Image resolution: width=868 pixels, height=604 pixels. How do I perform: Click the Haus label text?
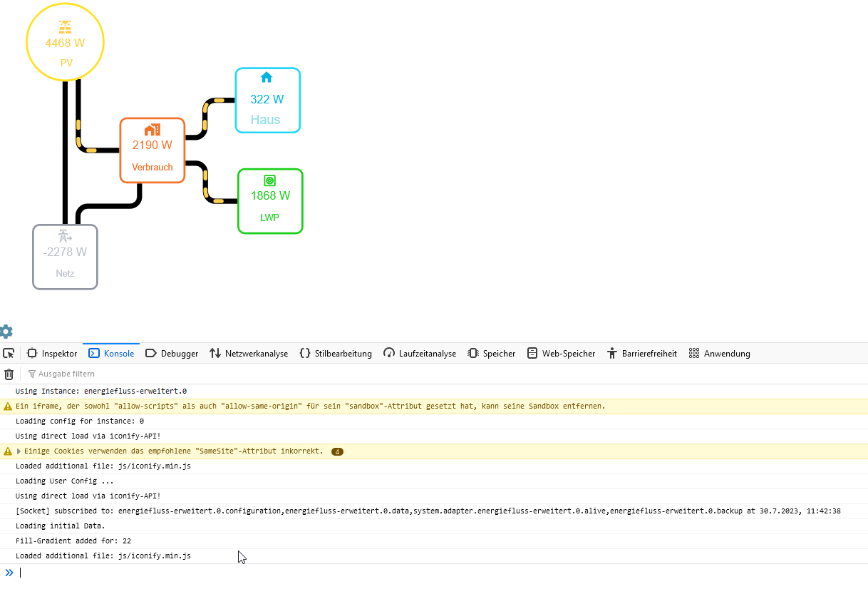point(266,120)
